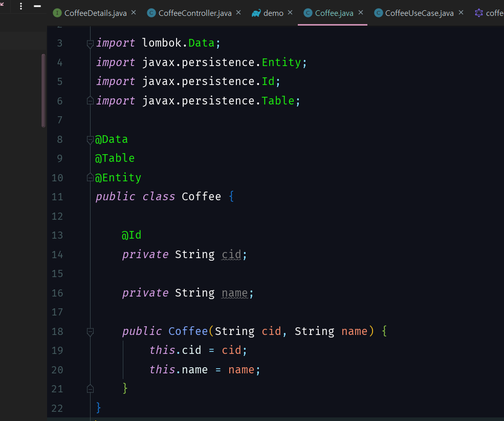Click the green interface icon on CoffeeDetails.java tab

(x=58, y=13)
